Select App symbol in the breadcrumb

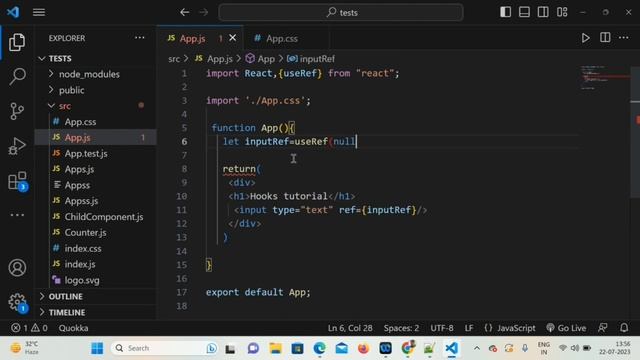pos(260,59)
